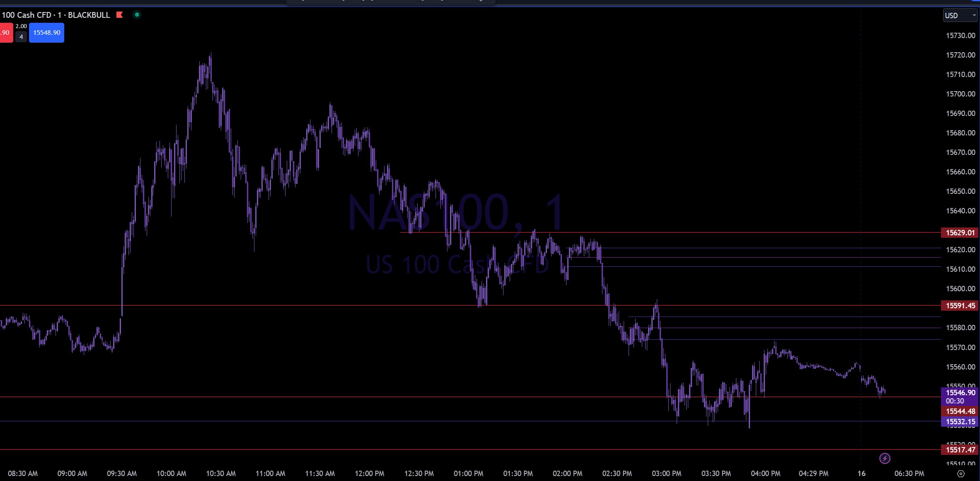Click the spread value 2.00 label
Screen dimensions: 980x481
coord(21,26)
